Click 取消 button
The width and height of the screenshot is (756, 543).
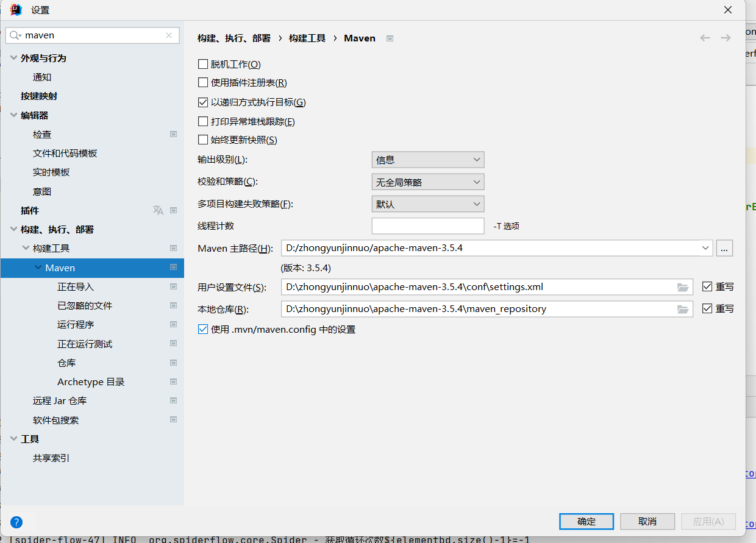coord(647,521)
